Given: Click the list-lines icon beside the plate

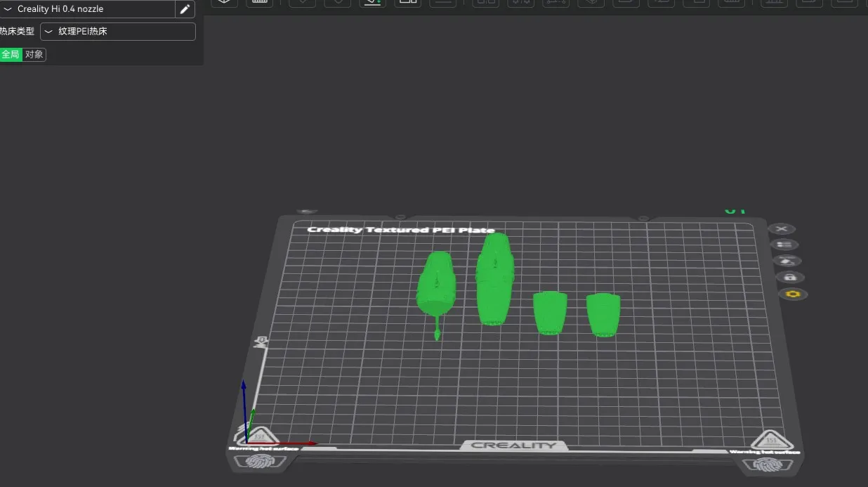Looking at the screenshot, I should pos(784,245).
